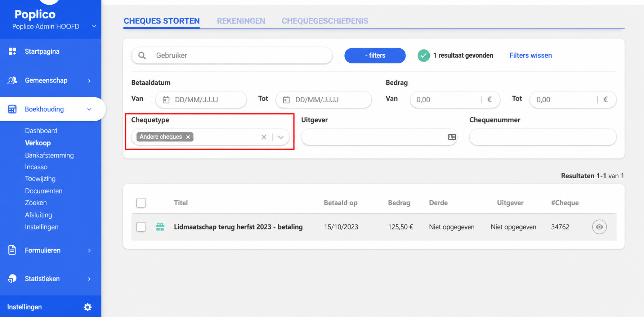The width and height of the screenshot is (644, 317).
Task: Open the Dashboard submenu item
Action: (x=41, y=131)
